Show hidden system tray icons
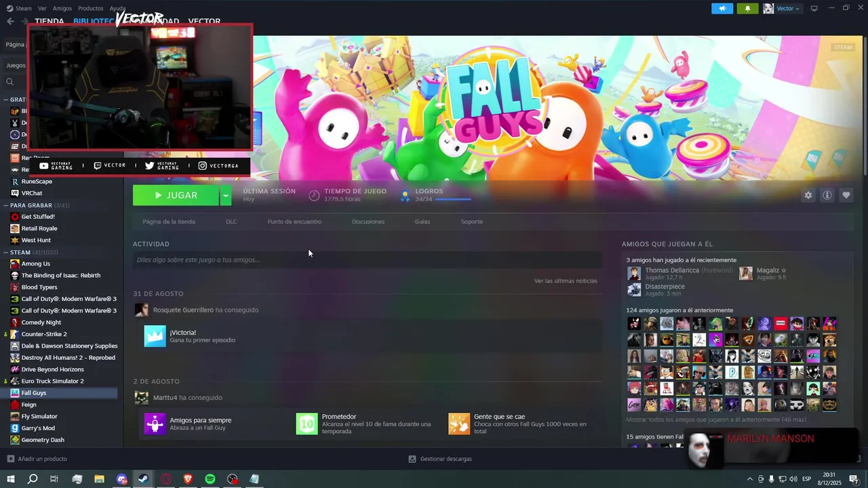 tap(749, 479)
